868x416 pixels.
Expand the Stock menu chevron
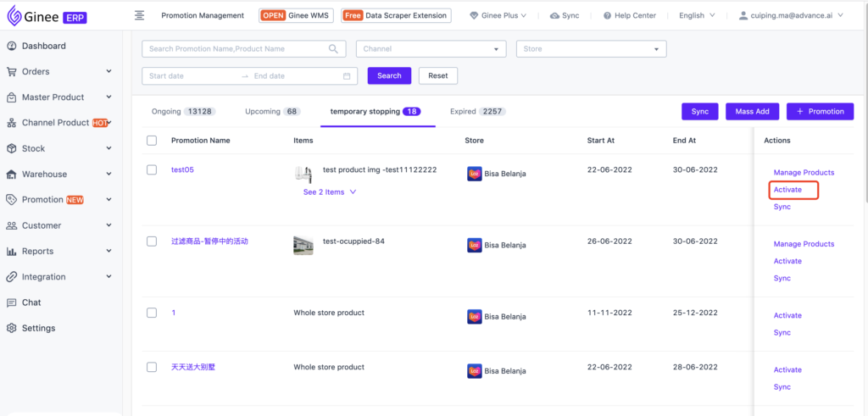[x=109, y=148]
